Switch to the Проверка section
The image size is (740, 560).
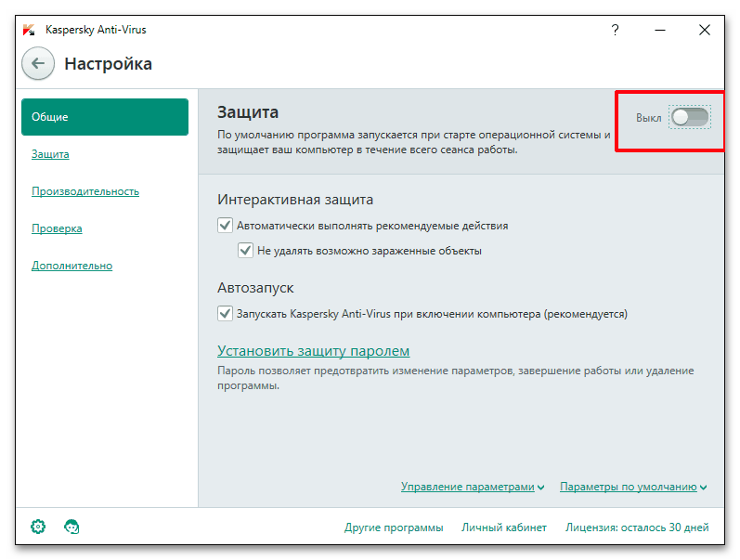[57, 228]
